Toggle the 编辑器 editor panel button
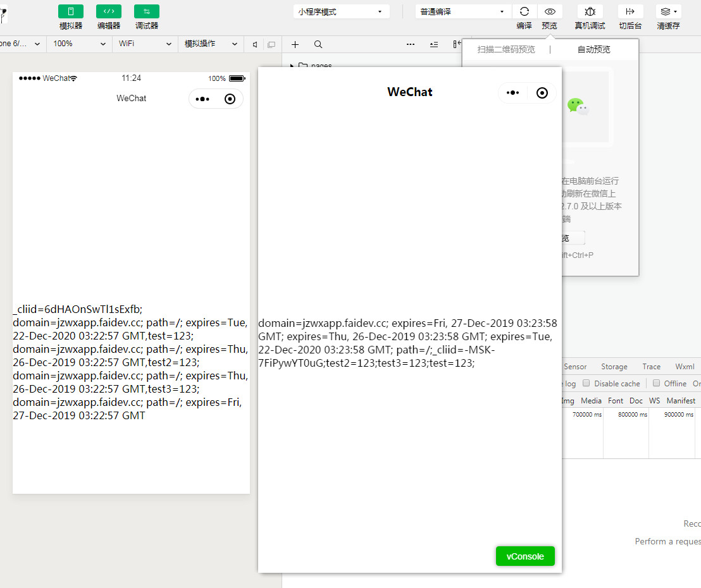This screenshot has height=588, width=701. 109,11
